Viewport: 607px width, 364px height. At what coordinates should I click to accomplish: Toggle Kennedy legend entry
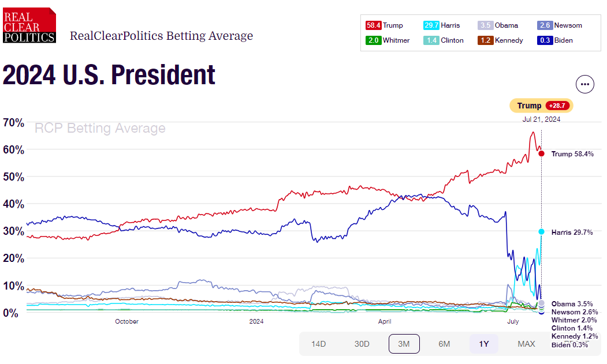[500, 40]
